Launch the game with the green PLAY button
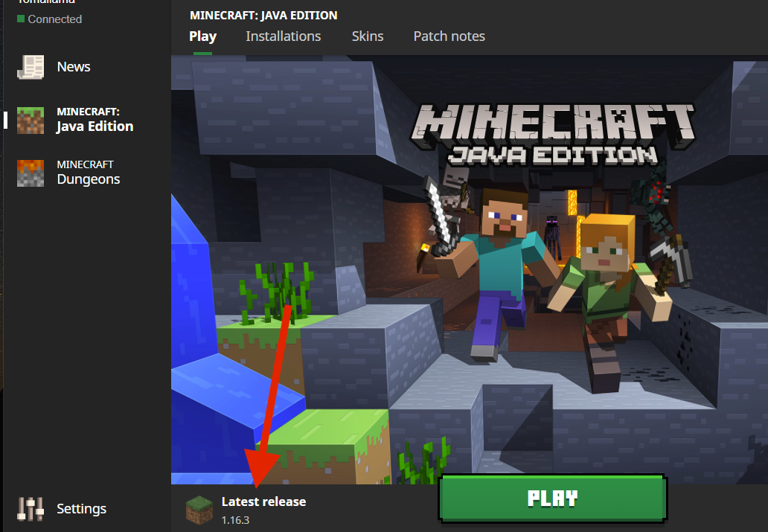Image resolution: width=768 pixels, height=532 pixels. (x=553, y=499)
